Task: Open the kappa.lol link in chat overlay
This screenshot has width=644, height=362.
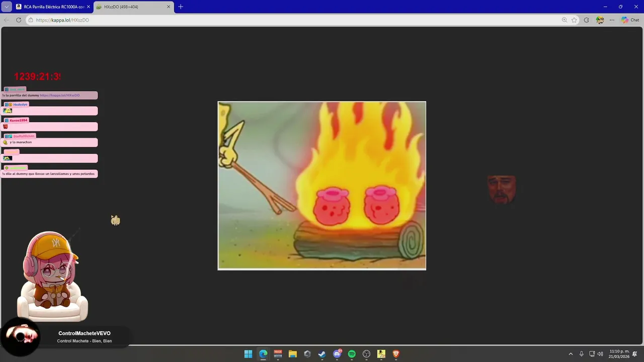Action: click(x=60, y=95)
